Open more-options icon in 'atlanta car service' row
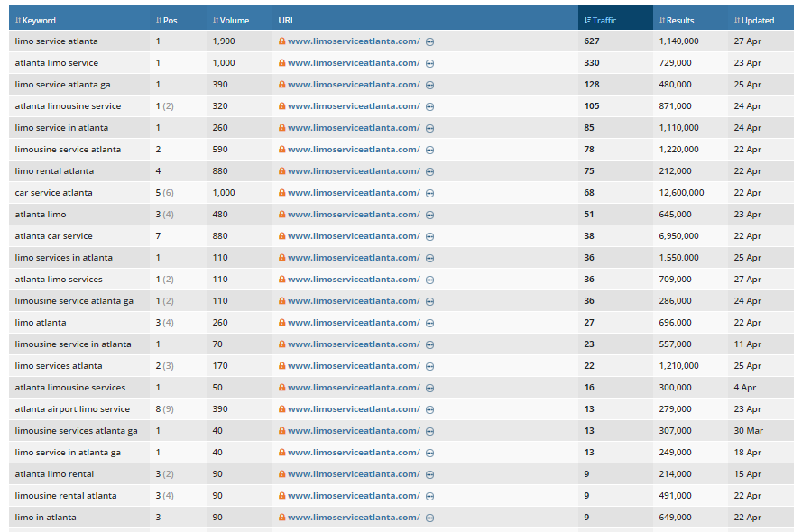802x532 pixels. pyautogui.click(x=430, y=236)
